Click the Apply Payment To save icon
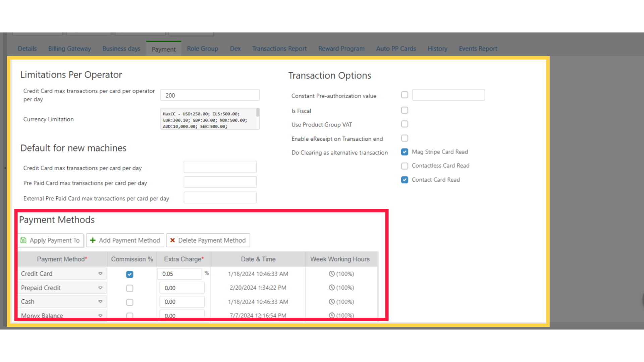Image resolution: width=644 pixels, height=362 pixels. 23,240
